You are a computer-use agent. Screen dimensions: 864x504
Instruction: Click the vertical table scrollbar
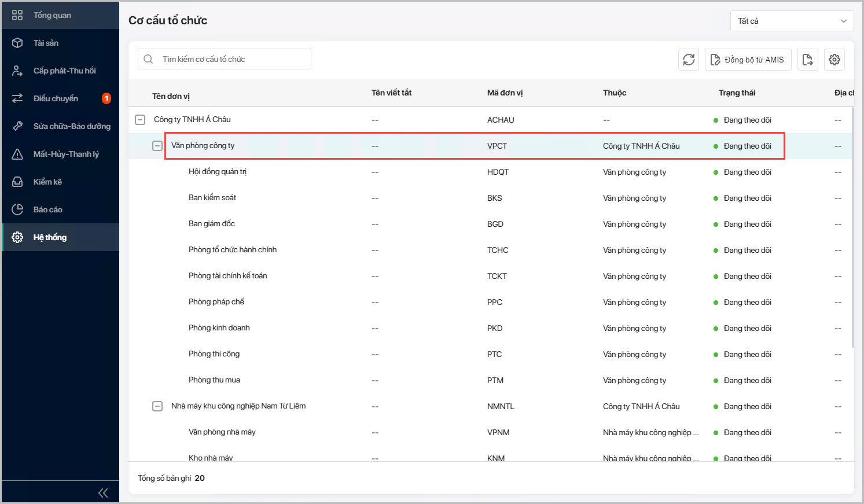[852, 231]
